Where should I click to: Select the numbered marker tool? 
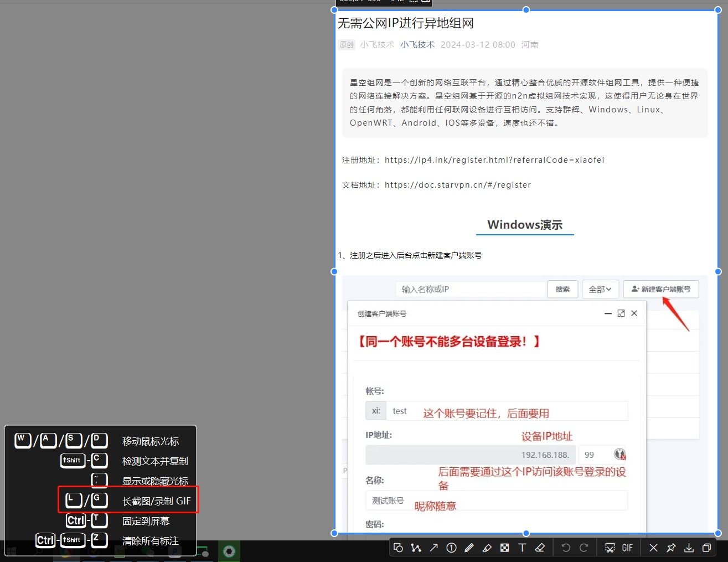point(451,548)
